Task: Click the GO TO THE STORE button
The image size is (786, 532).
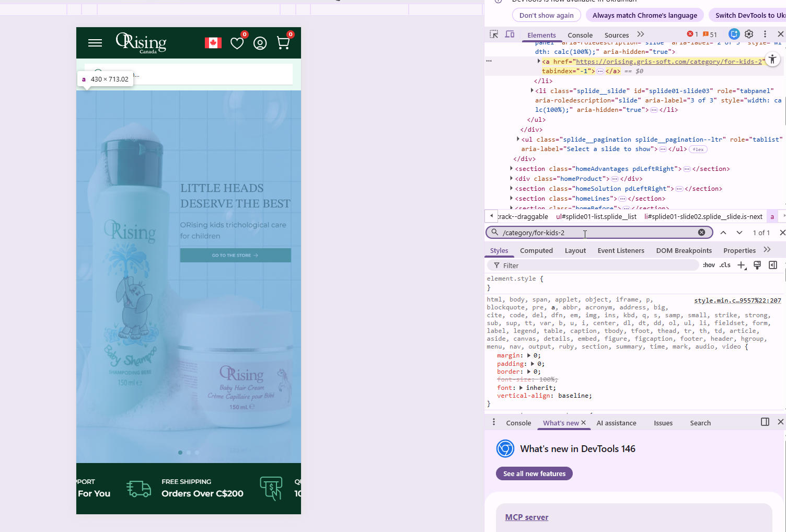Action: [236, 256]
